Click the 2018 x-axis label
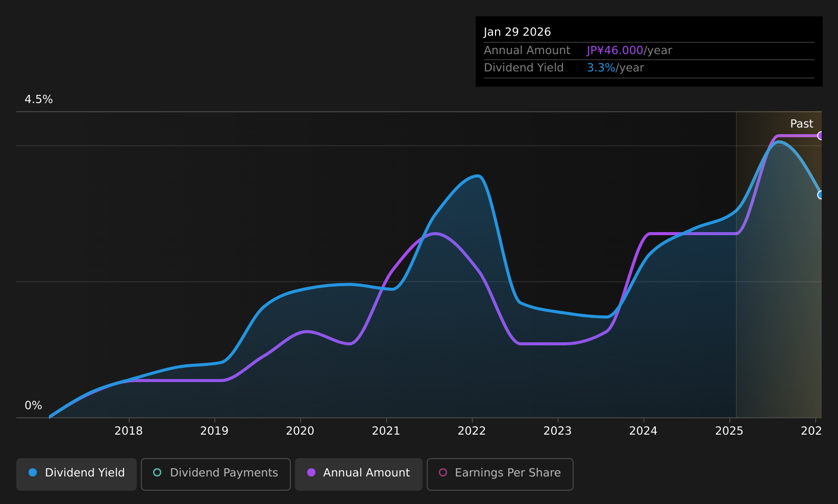Image resolution: width=838 pixels, height=504 pixels. (129, 431)
